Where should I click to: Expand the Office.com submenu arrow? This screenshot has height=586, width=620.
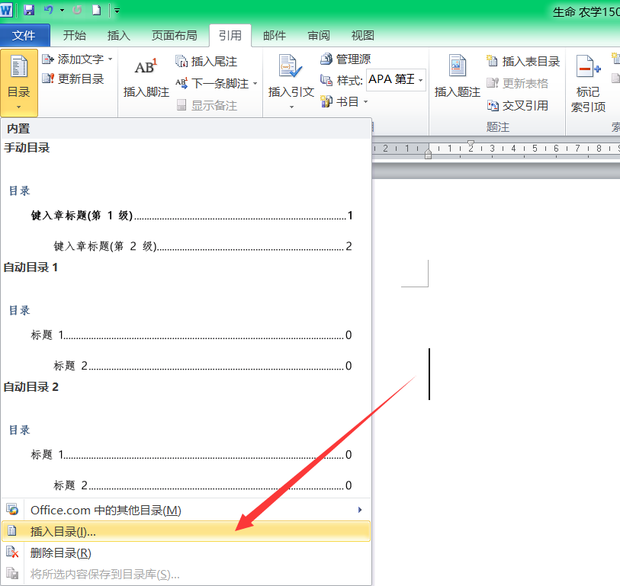pyautogui.click(x=360, y=510)
